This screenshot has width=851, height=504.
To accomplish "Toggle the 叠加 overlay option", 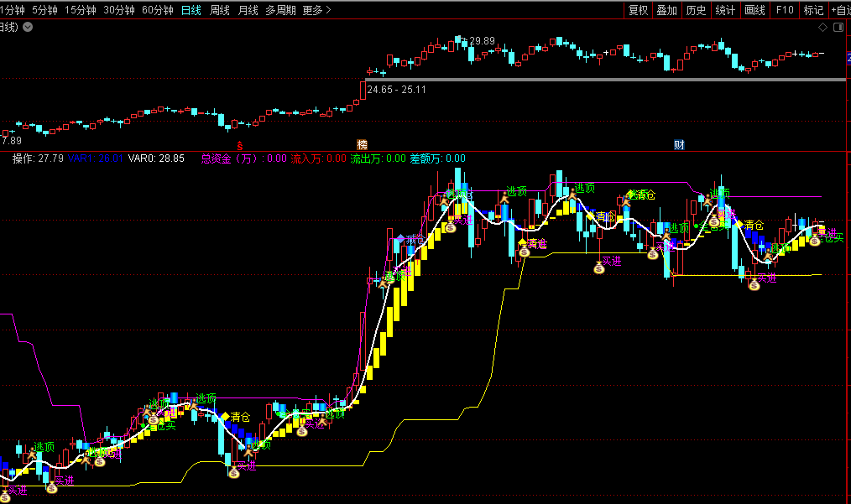I will click(666, 10).
